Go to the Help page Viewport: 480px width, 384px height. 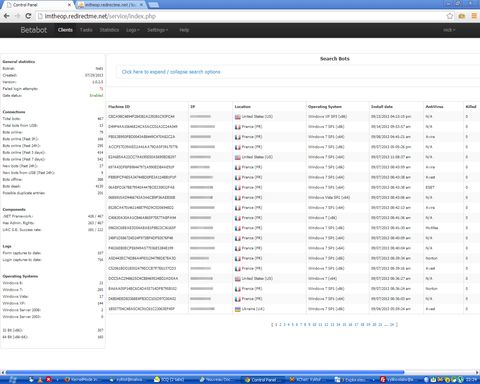tap(184, 30)
